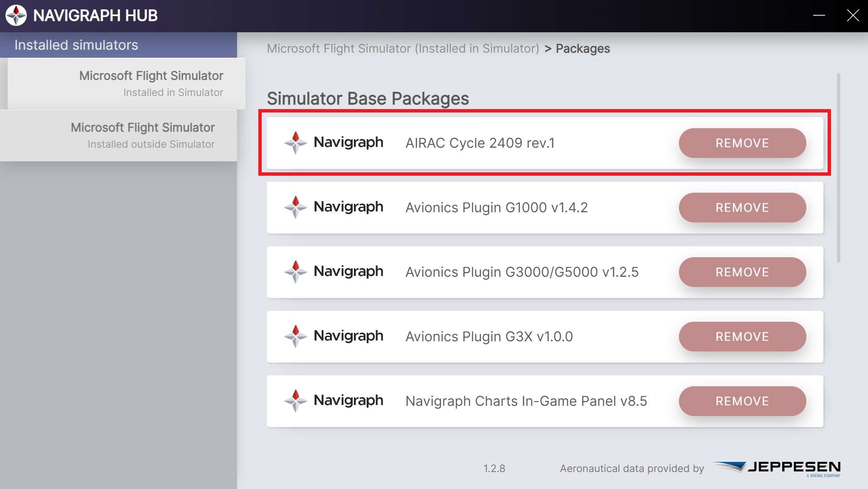The image size is (868, 489).
Task: Click Avionics Plugin G3X v1.0.0 text
Action: pos(489,337)
